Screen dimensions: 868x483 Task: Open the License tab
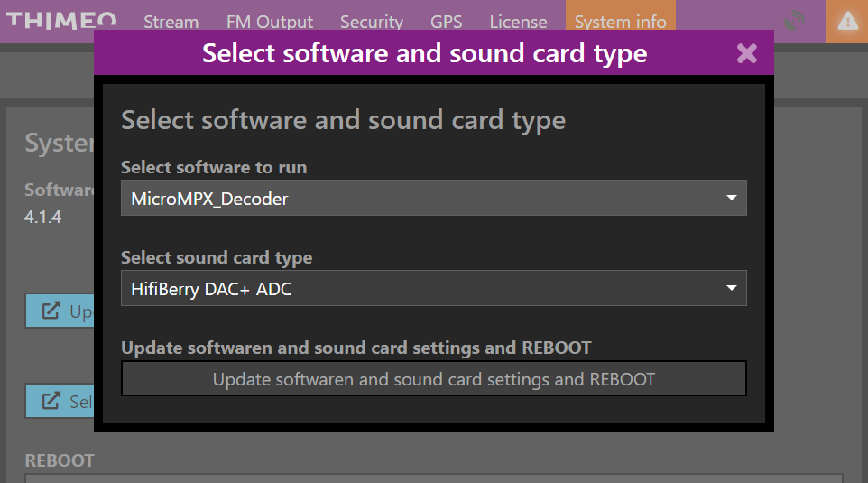coord(518,22)
